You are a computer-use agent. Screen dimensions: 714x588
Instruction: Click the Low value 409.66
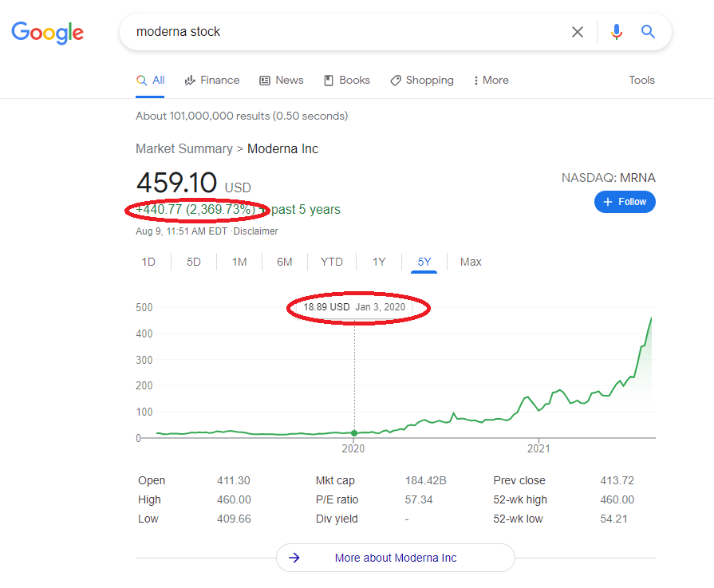[x=234, y=519]
